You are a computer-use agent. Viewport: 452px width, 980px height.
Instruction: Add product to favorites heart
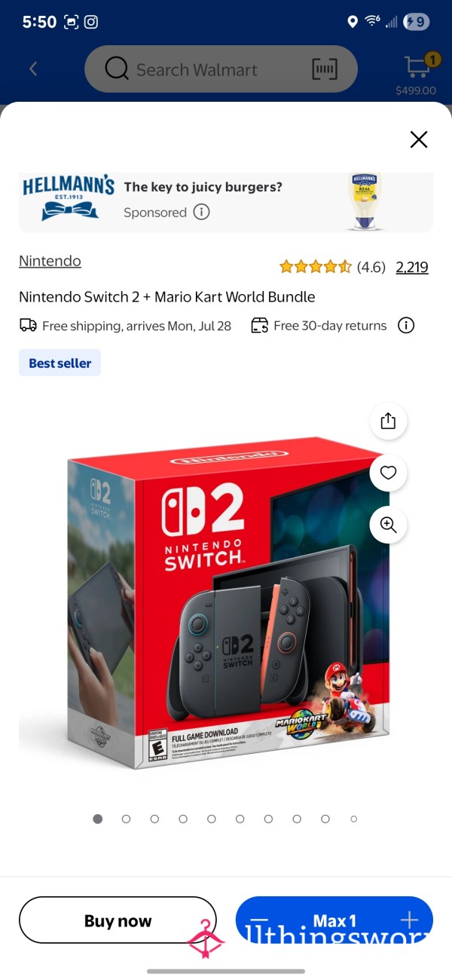[389, 473]
